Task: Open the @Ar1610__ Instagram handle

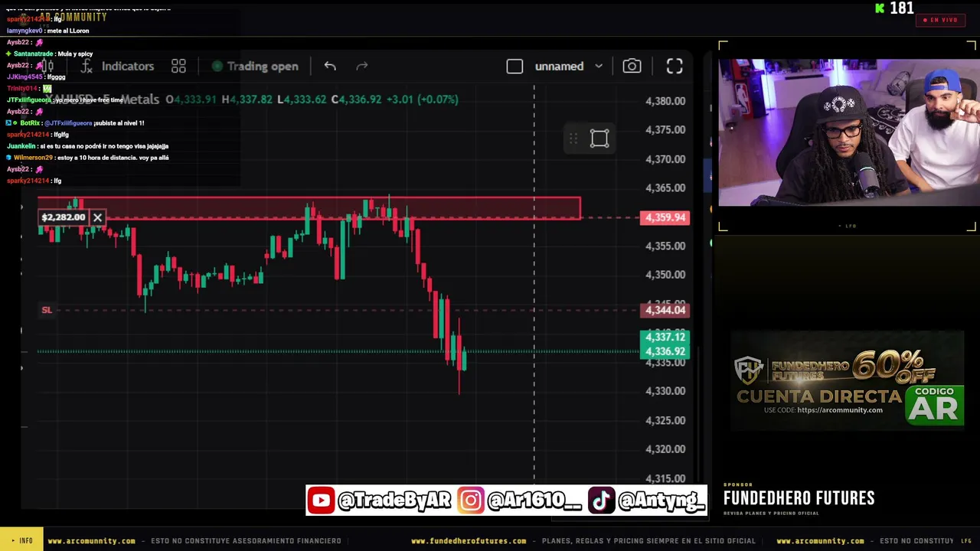Action: tap(534, 500)
